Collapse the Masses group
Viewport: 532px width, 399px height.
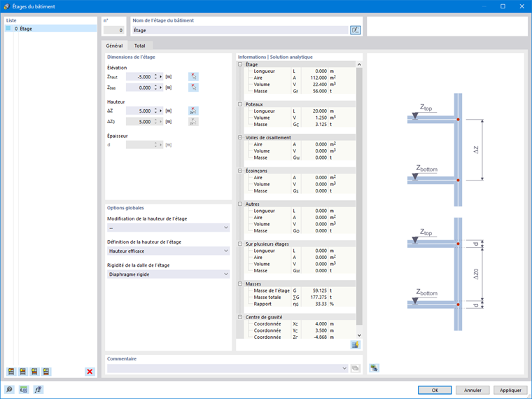[x=240, y=283]
